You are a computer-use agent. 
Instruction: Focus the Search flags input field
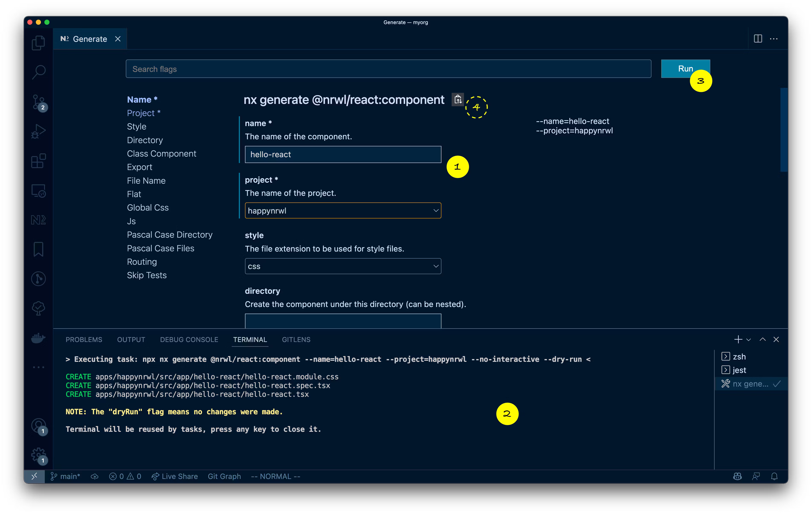388,69
